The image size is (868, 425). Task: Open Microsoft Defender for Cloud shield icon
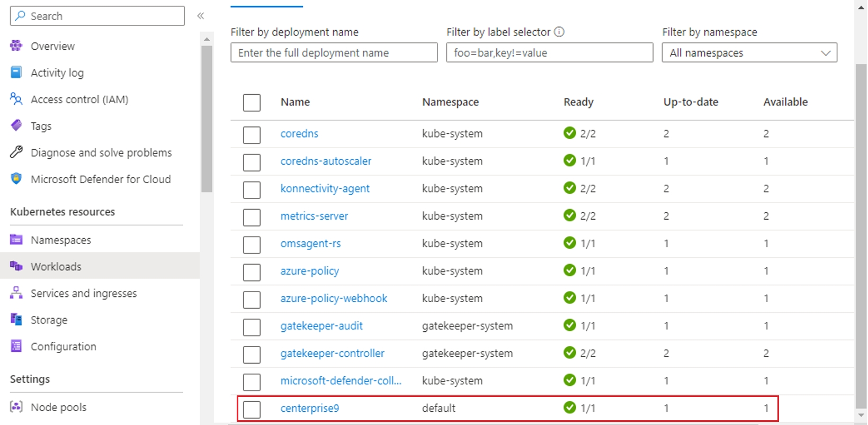16,179
